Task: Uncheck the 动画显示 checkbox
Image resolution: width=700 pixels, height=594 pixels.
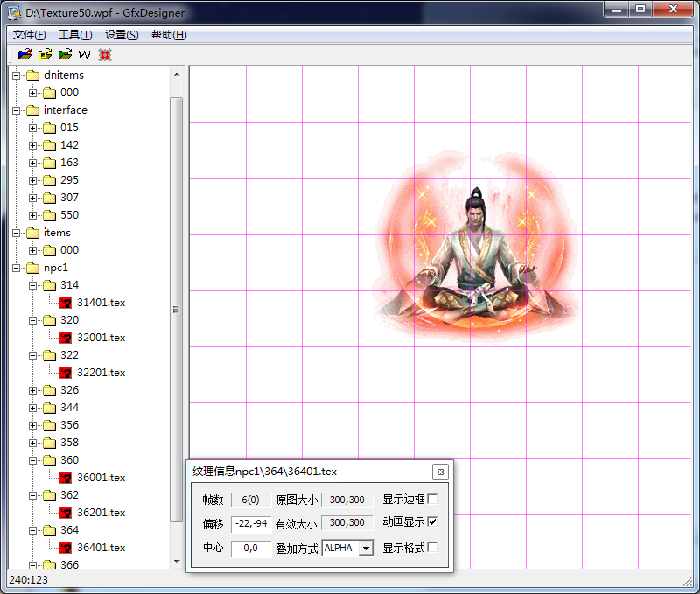Action: [432, 521]
